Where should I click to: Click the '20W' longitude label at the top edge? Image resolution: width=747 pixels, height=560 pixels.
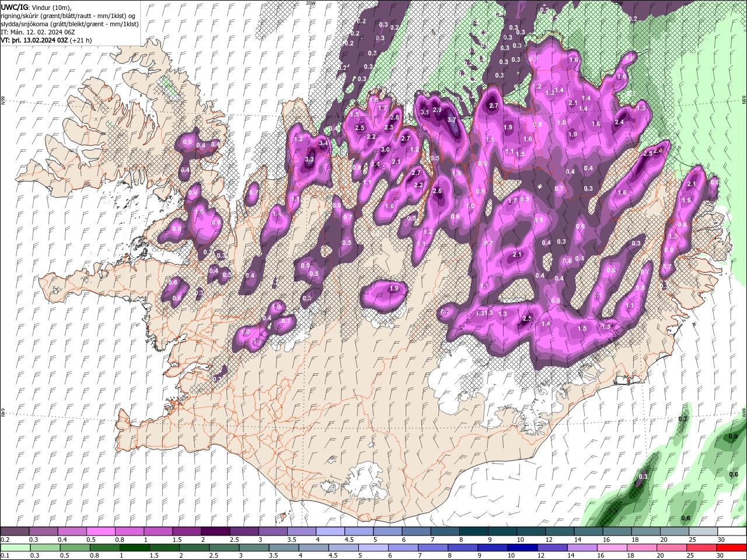[311, 2]
